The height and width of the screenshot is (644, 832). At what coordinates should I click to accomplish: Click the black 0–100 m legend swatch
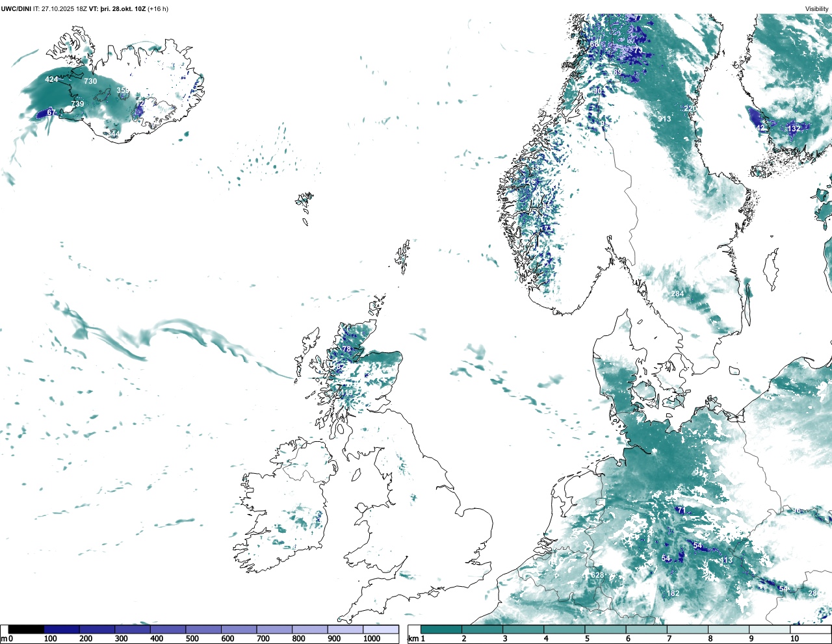pyautogui.click(x=27, y=629)
